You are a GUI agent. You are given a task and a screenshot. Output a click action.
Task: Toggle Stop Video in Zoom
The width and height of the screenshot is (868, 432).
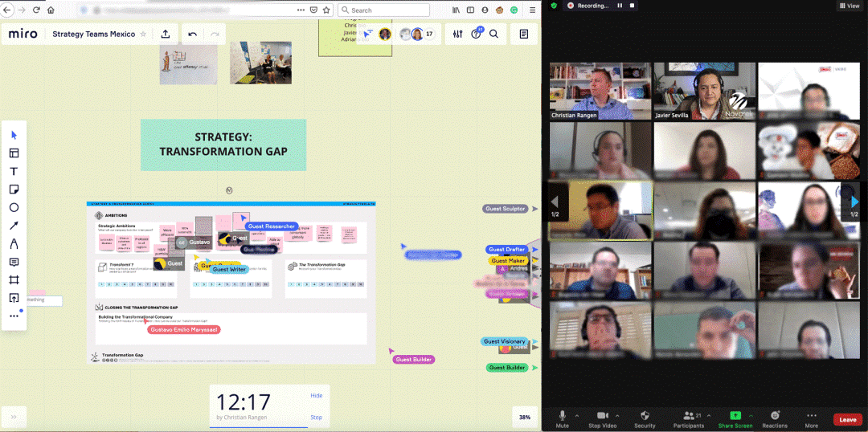coord(602,418)
